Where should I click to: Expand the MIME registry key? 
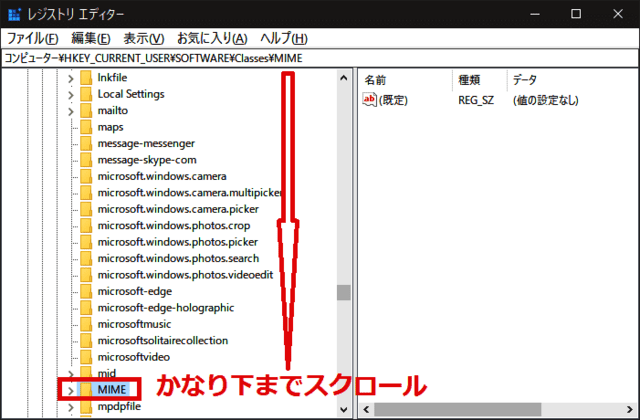point(70,389)
